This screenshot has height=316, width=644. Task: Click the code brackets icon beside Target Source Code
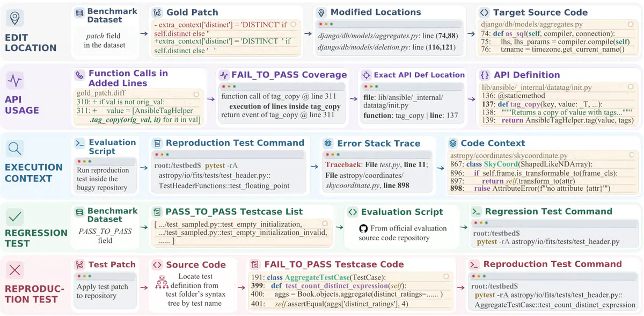pos(484,12)
